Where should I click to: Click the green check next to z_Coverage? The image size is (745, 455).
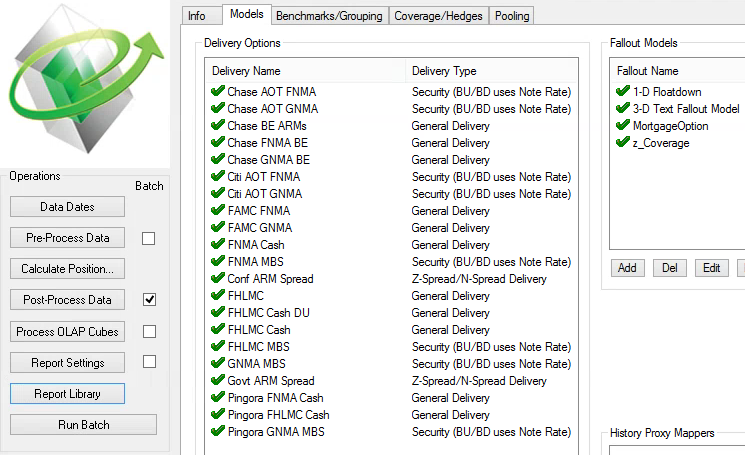point(623,142)
